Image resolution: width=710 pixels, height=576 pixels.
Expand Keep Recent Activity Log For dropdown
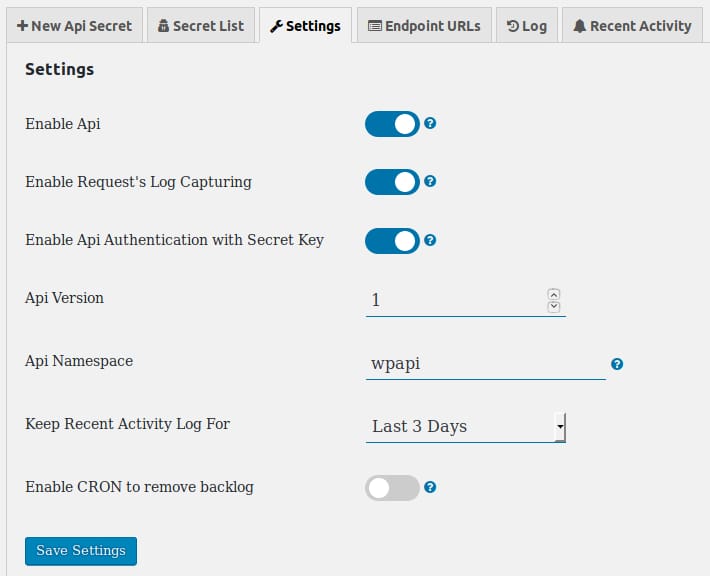click(x=466, y=426)
